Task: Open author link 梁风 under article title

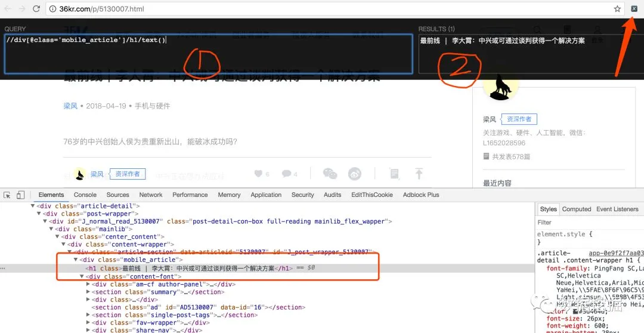Action: click(70, 106)
